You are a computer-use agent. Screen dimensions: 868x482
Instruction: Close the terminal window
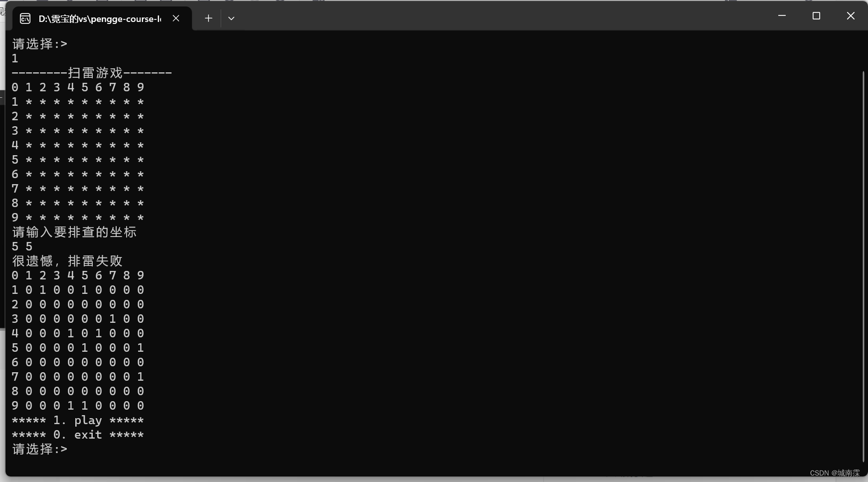[851, 16]
